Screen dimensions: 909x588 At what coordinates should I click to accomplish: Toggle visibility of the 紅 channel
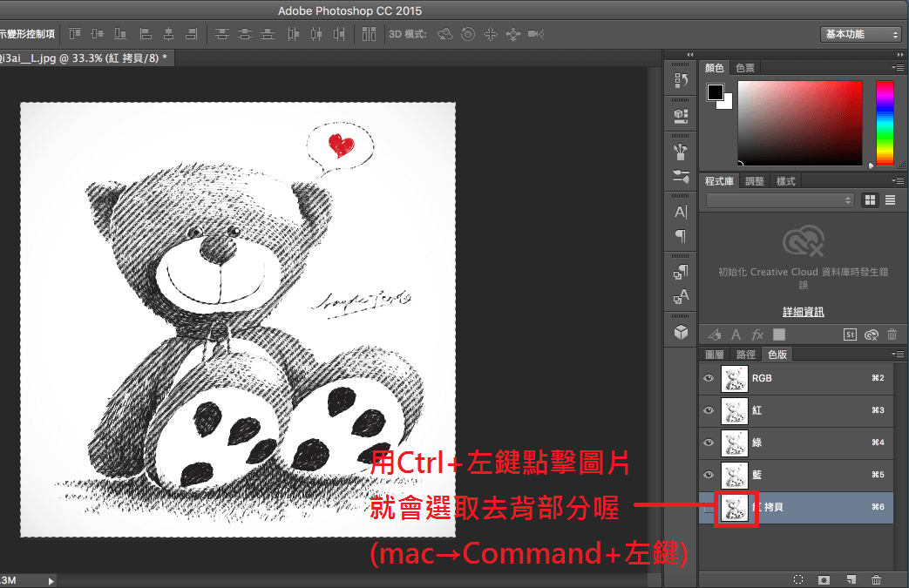click(709, 410)
